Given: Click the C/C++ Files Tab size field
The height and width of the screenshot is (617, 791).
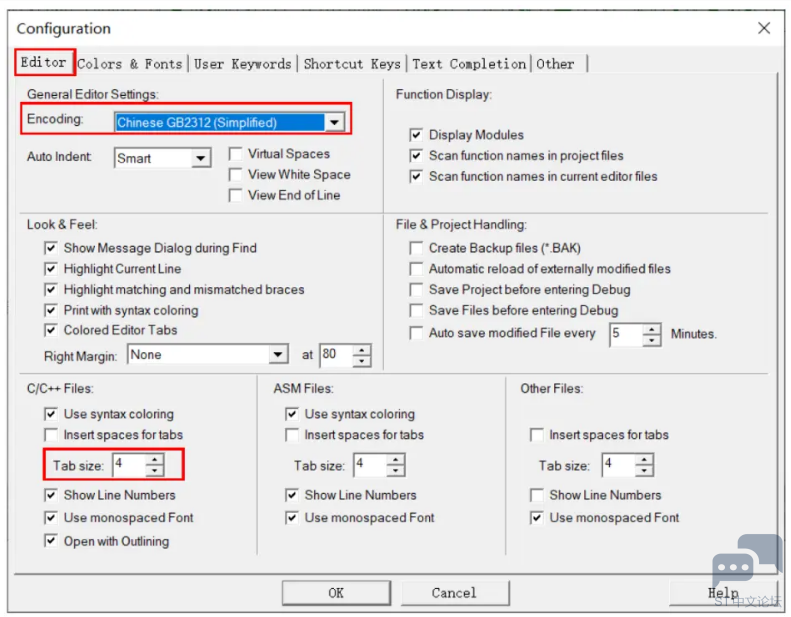Looking at the screenshot, I should click(x=129, y=464).
